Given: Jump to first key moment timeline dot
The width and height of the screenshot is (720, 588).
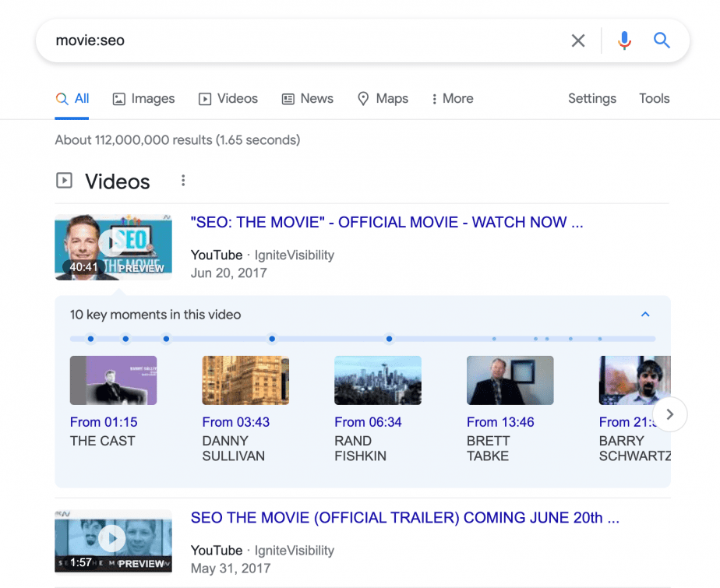Looking at the screenshot, I should click(90, 339).
